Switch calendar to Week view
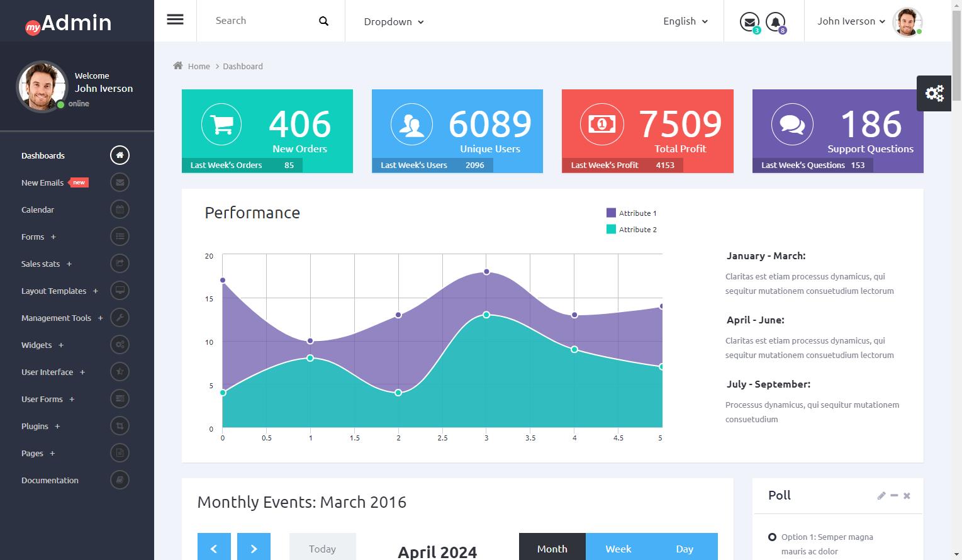 coord(618,547)
